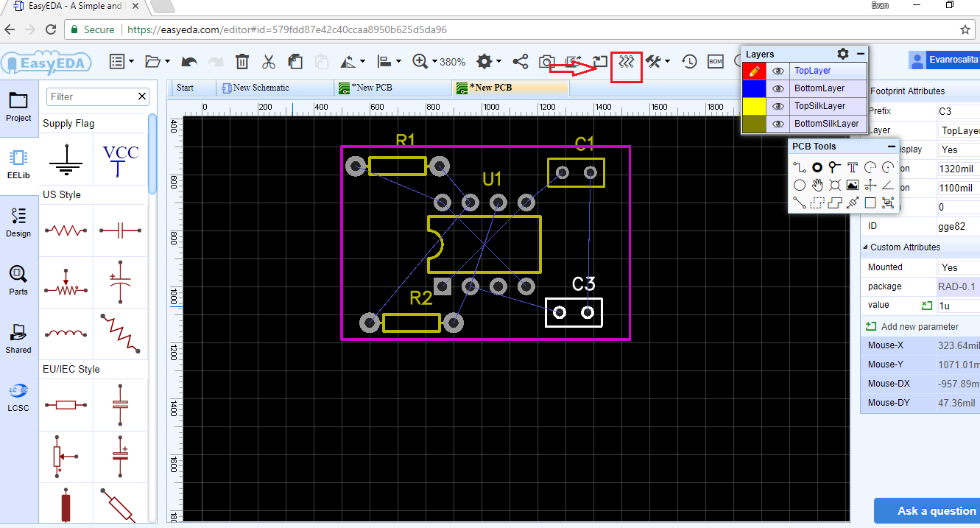
Task: Hide the BottomLayer using its eye icon
Action: (x=778, y=88)
